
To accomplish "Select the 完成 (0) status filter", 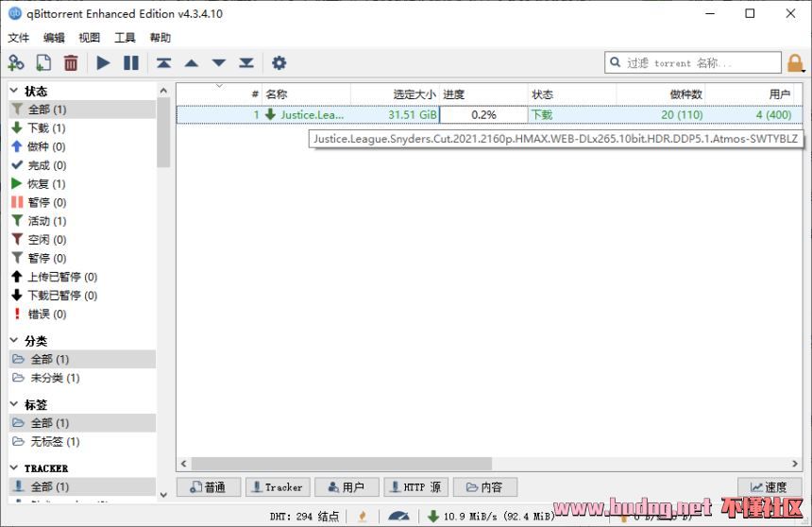I will 82,165.
